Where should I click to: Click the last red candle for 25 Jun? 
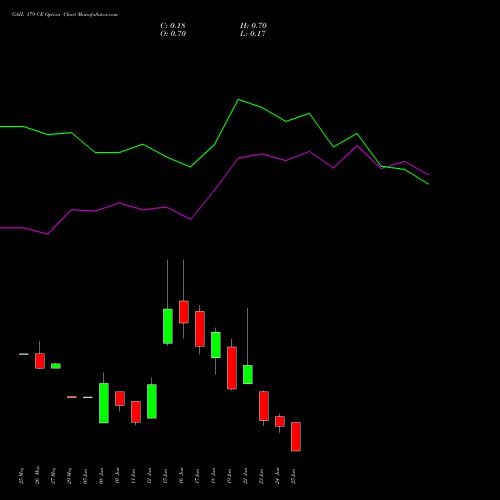pyautogui.click(x=296, y=437)
